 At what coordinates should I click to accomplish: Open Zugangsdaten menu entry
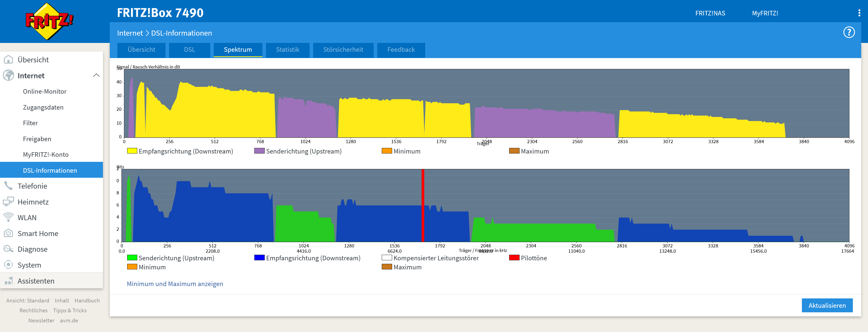[x=51, y=107]
